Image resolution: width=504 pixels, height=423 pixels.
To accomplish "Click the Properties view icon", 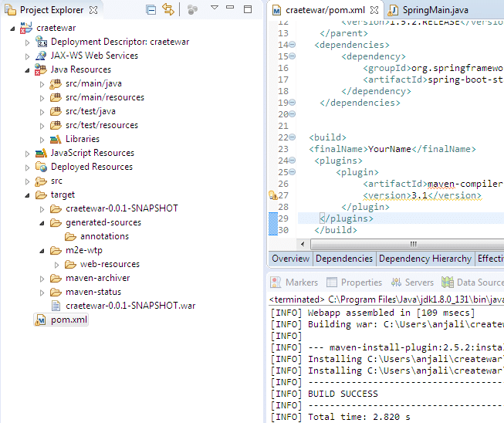I will click(332, 283).
